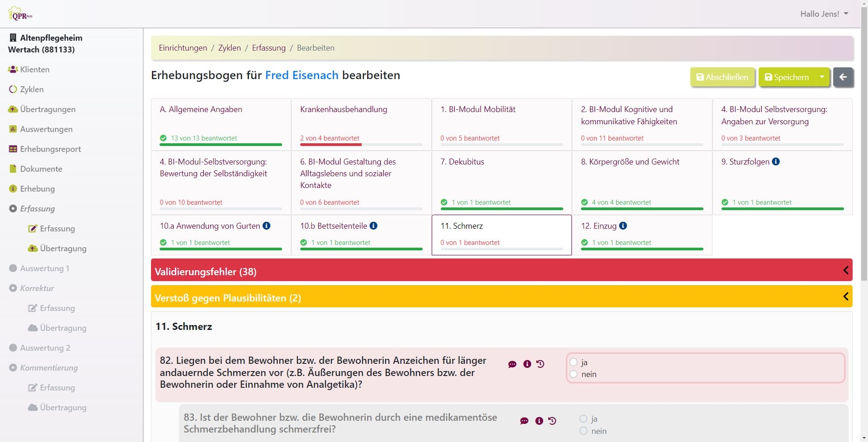Click the history icon for question 82
Image resolution: width=868 pixels, height=442 pixels.
coord(541,364)
